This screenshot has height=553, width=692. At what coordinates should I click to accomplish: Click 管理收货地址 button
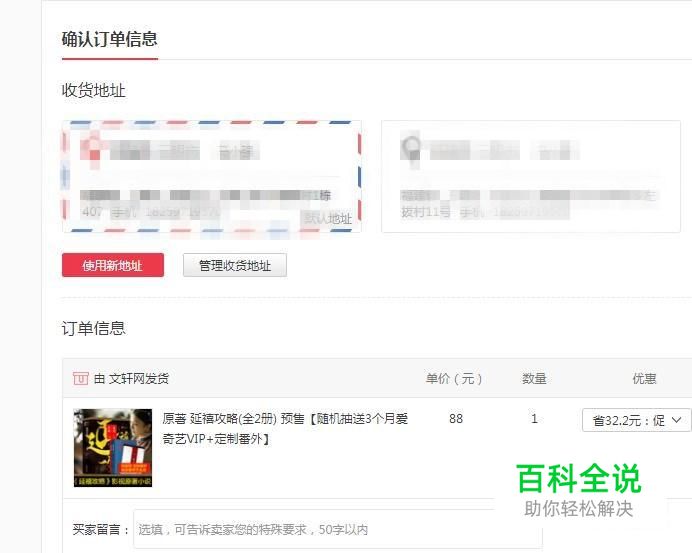[235, 265]
